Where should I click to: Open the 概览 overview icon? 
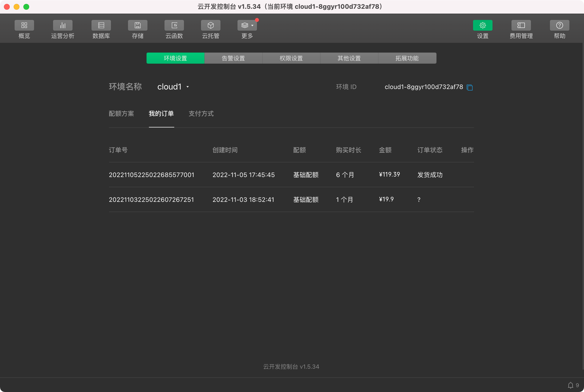click(x=24, y=26)
